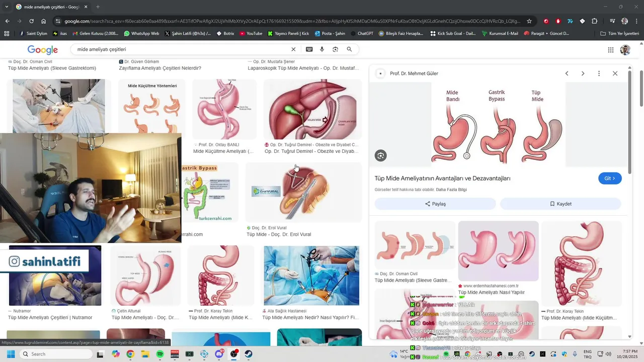644x362 pixels.
Task: Open erdemhastanesi.com.tr related image
Action: pyautogui.click(x=498, y=251)
